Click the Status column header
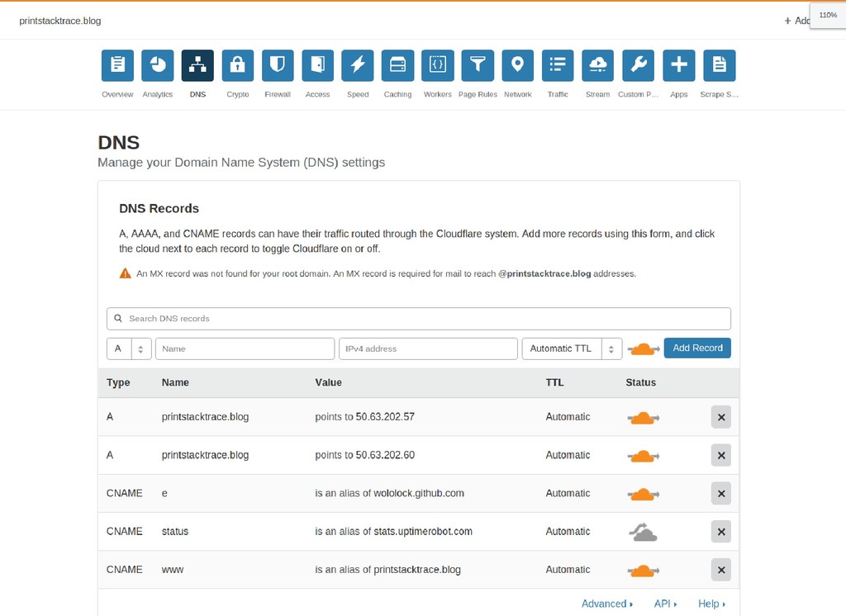The height and width of the screenshot is (616, 846). [640, 382]
